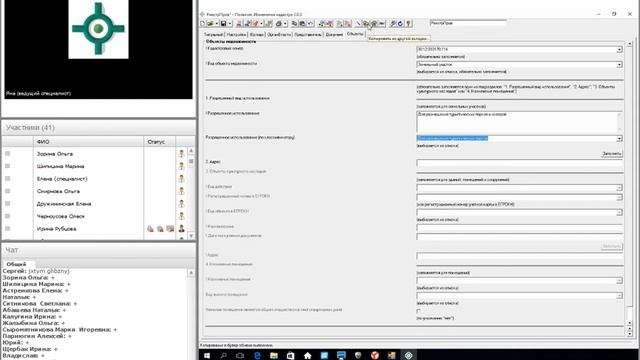
Task: Click the Help question mark toolbar icon
Action: point(409,24)
